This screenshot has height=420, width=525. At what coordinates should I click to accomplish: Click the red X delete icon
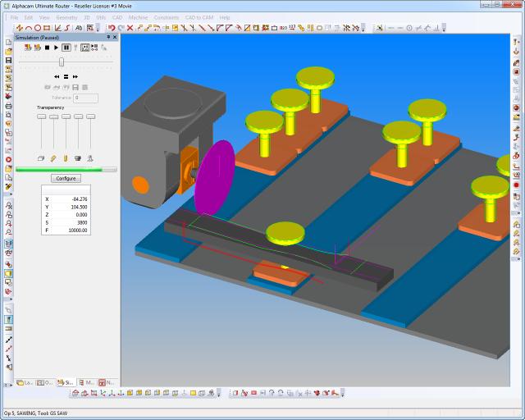click(x=130, y=28)
